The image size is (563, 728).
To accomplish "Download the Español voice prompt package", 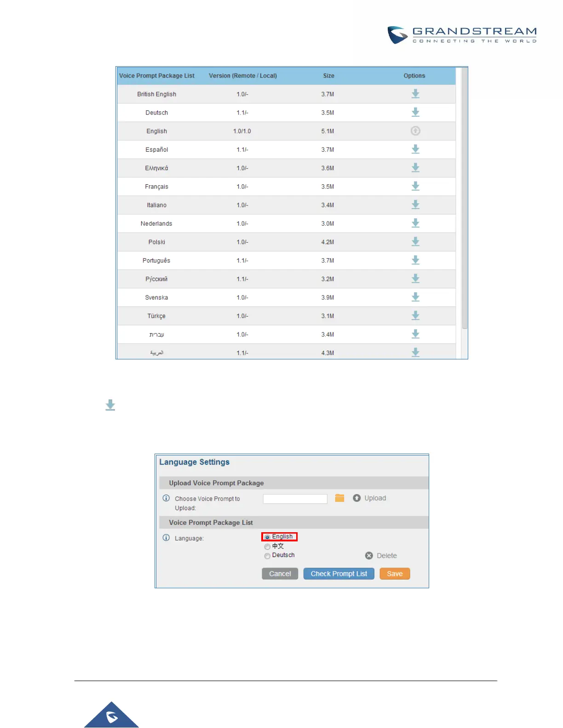I will pos(415,149).
